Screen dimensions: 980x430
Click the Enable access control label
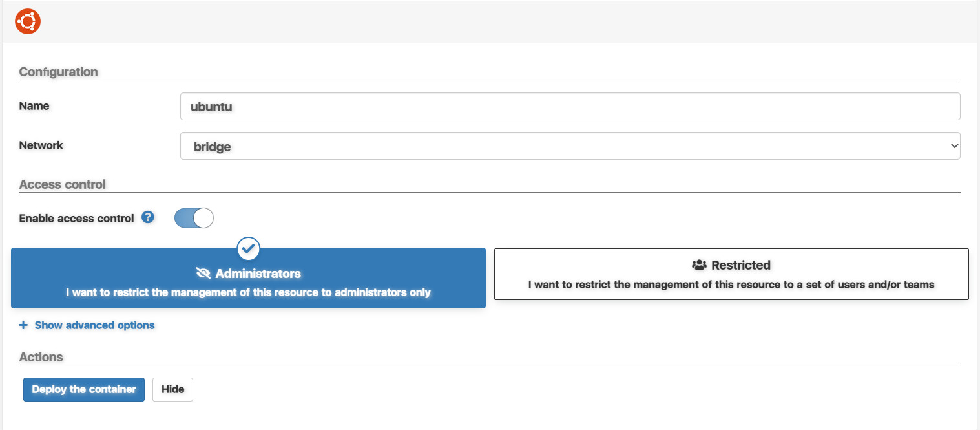coord(76,219)
